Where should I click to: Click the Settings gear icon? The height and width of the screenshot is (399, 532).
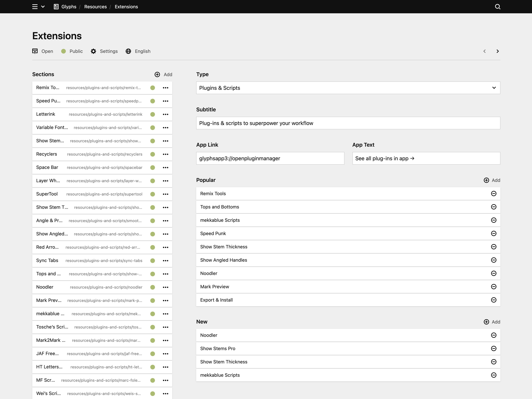tap(93, 51)
